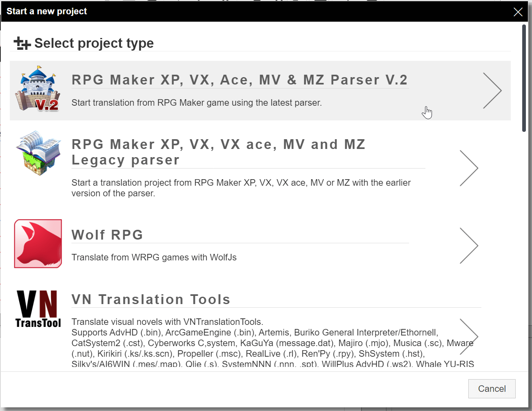
Task: Select RPG Maker XP, VX, Ace, MV & MZ Parser V.2 title
Action: click(240, 80)
